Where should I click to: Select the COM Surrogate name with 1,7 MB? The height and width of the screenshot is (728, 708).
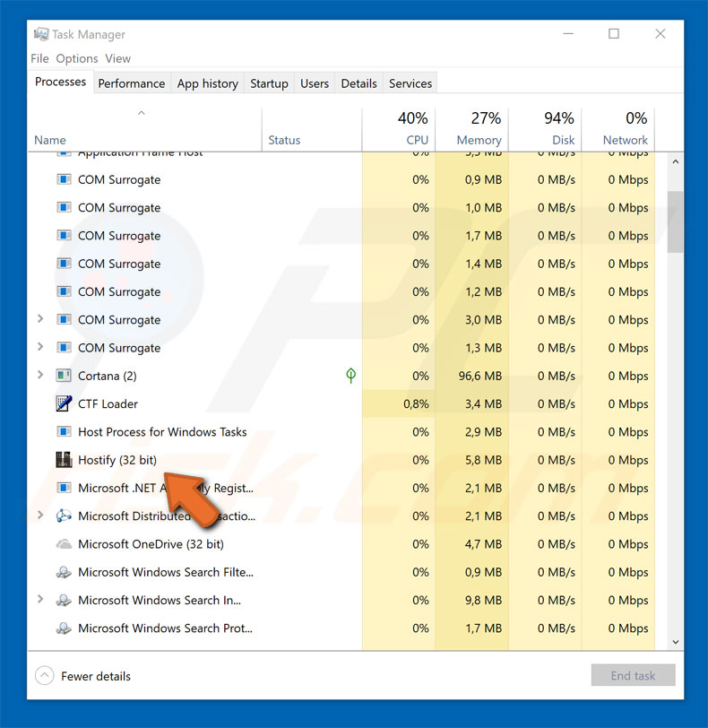click(x=119, y=236)
